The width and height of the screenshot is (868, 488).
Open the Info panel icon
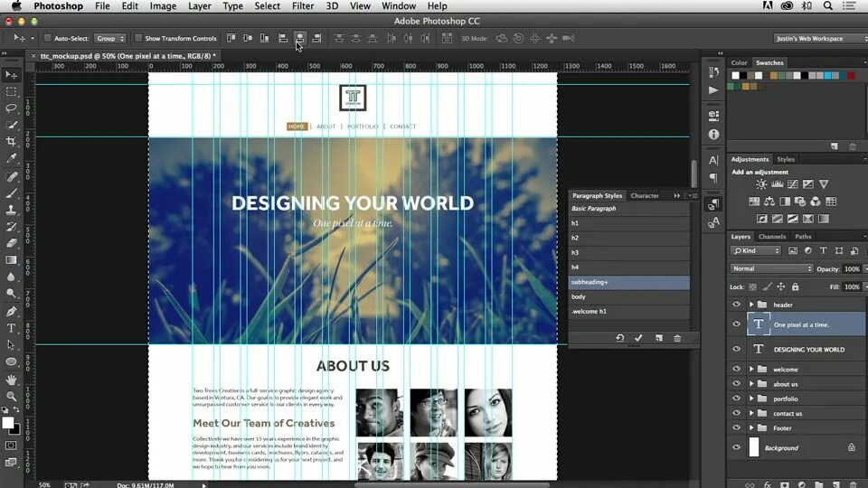click(x=713, y=135)
